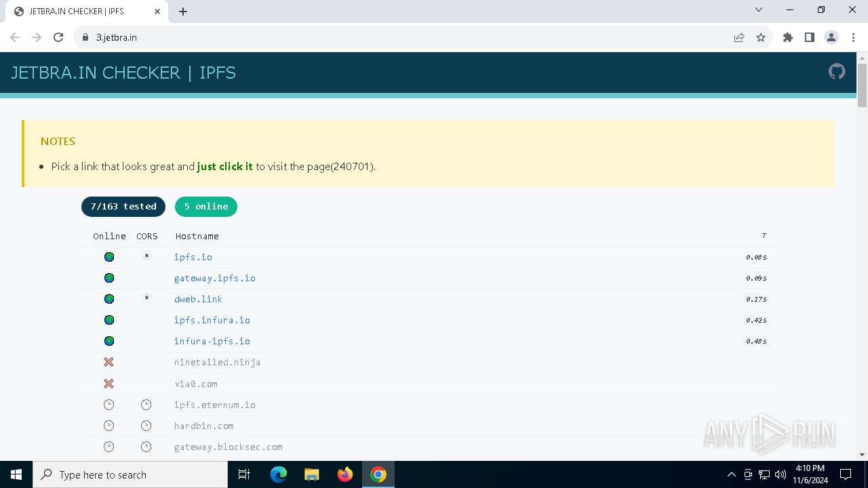Image resolution: width=868 pixels, height=488 pixels.
Task: Click the Share this page icon
Action: click(739, 37)
